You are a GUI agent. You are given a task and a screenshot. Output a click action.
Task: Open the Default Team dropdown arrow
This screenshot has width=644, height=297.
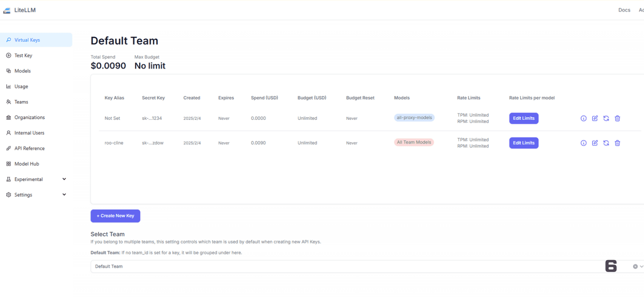click(x=641, y=267)
